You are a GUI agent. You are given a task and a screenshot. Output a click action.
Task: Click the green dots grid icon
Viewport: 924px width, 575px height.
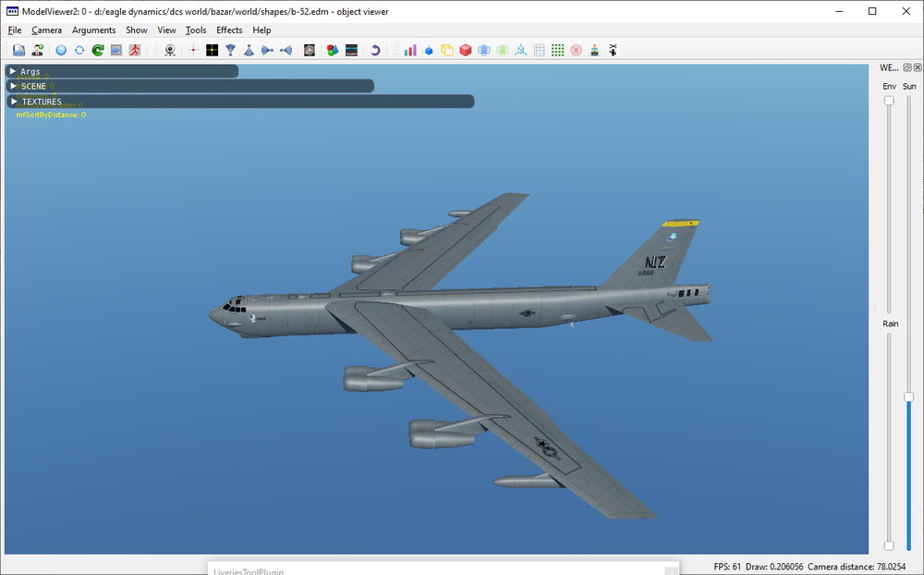pyautogui.click(x=557, y=50)
